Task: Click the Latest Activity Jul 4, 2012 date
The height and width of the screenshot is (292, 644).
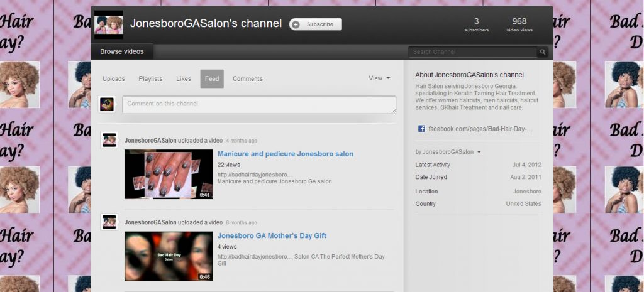Action: [527, 165]
